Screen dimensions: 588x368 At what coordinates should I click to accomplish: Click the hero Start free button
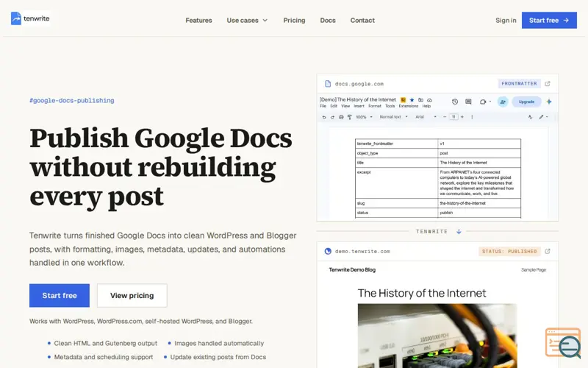tap(60, 296)
